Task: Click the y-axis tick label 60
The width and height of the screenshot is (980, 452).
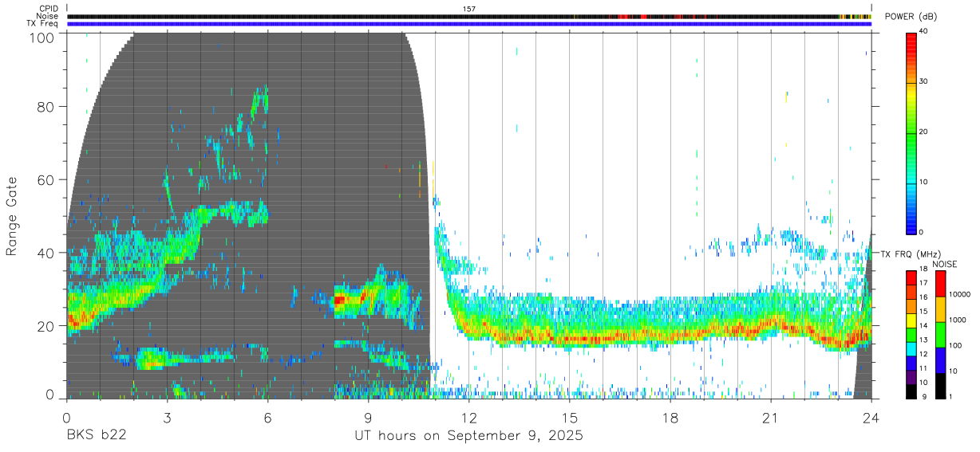Action: tap(46, 180)
